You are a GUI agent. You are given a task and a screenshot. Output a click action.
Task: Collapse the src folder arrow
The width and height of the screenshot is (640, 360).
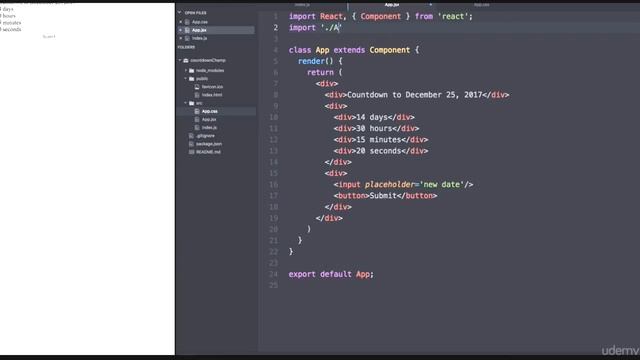click(186, 103)
